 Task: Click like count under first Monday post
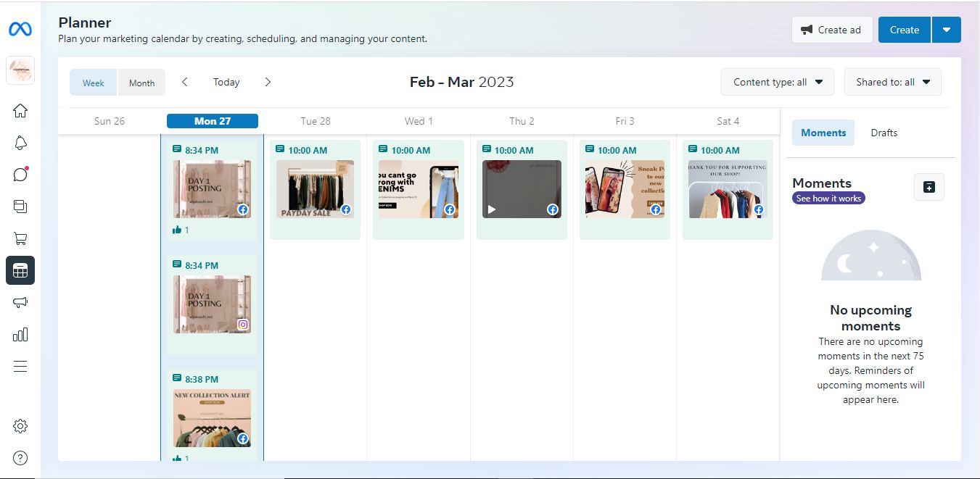point(181,230)
